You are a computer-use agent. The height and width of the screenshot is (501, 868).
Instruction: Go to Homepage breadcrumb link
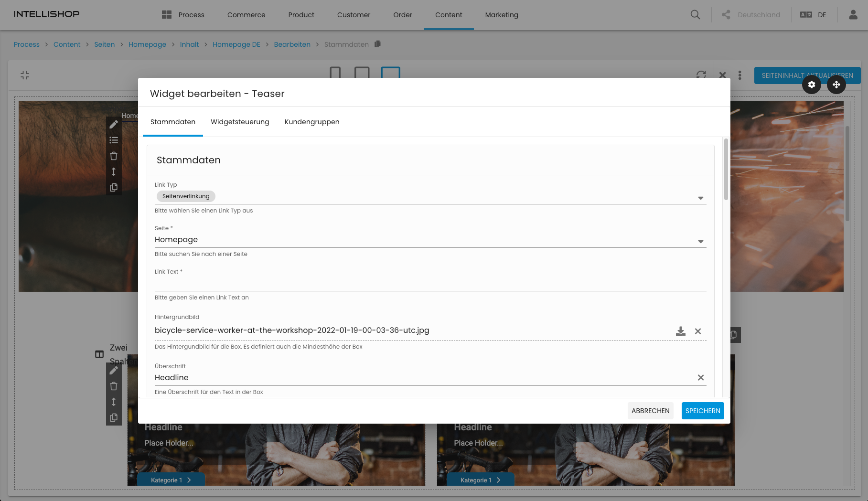click(147, 44)
